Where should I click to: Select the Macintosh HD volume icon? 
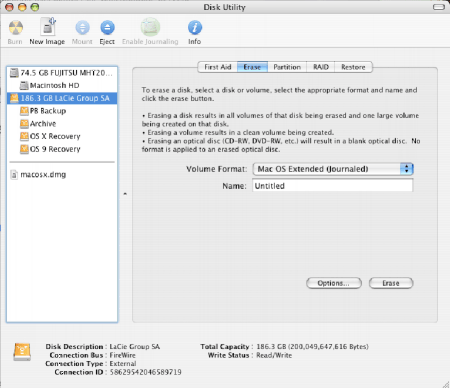coord(24,85)
